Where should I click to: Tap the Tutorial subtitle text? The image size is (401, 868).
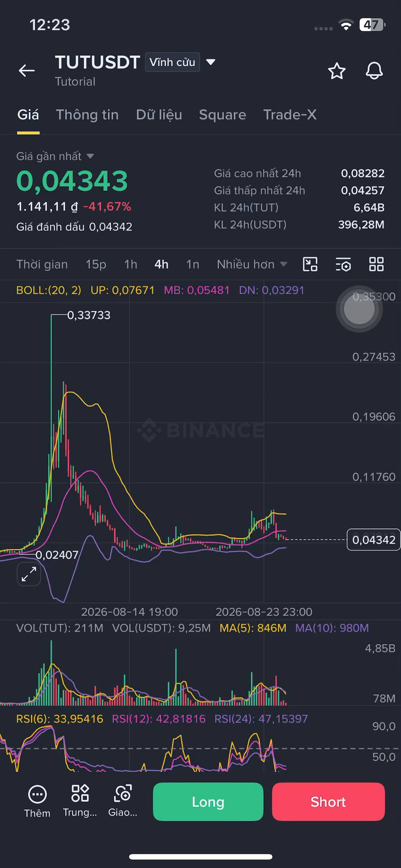click(x=75, y=82)
